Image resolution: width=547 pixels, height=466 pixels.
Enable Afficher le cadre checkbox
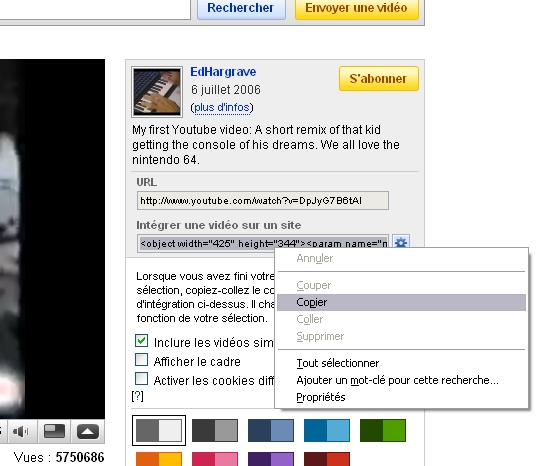(x=141, y=360)
